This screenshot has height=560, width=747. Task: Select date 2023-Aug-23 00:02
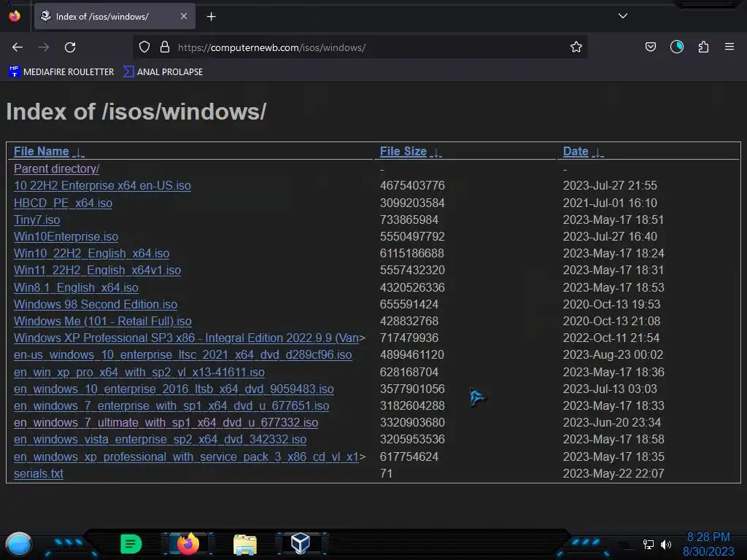(613, 355)
